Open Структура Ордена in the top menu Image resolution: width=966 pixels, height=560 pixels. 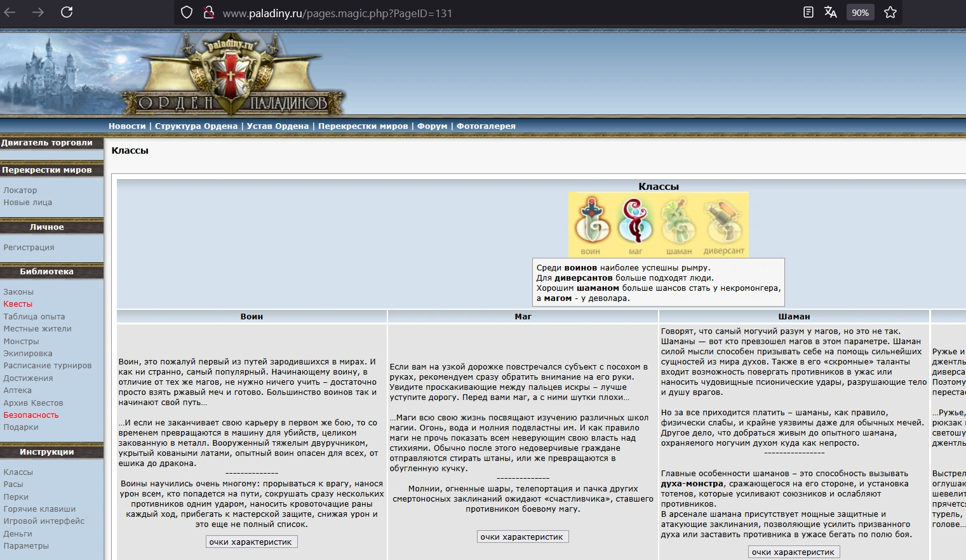click(196, 126)
